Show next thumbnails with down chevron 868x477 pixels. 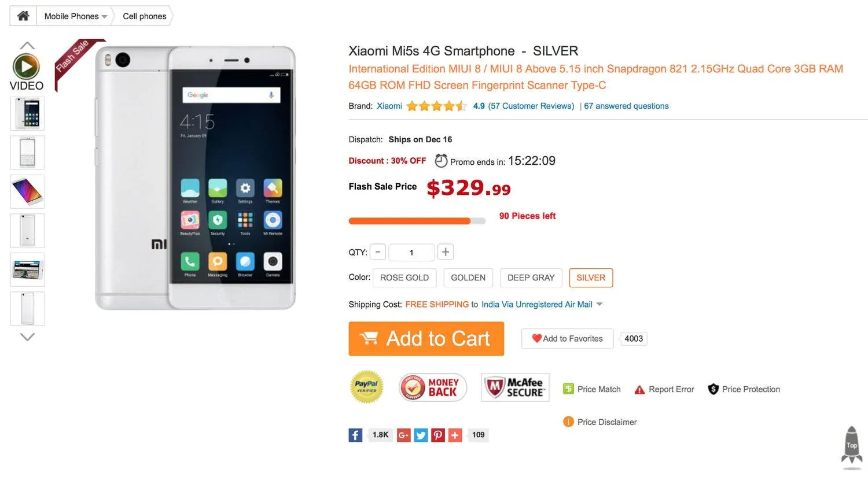(27, 337)
